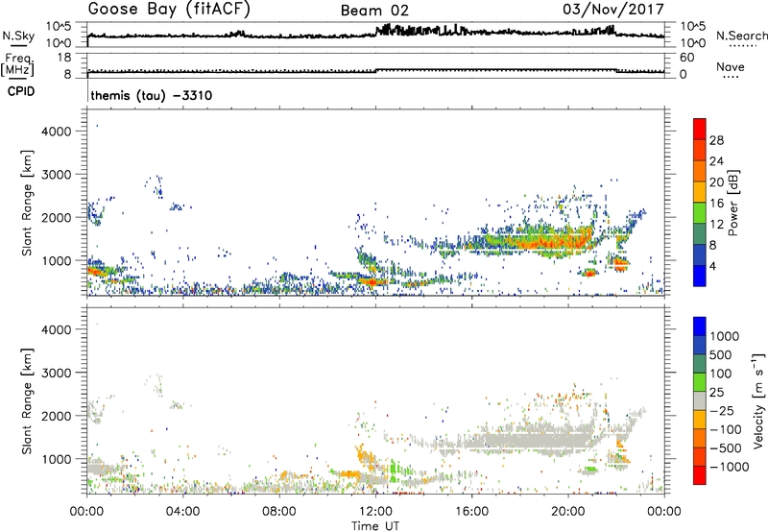This screenshot has width=768, height=532.
Task: Click the 'Power [dB]' color bar label
Action: (x=732, y=203)
